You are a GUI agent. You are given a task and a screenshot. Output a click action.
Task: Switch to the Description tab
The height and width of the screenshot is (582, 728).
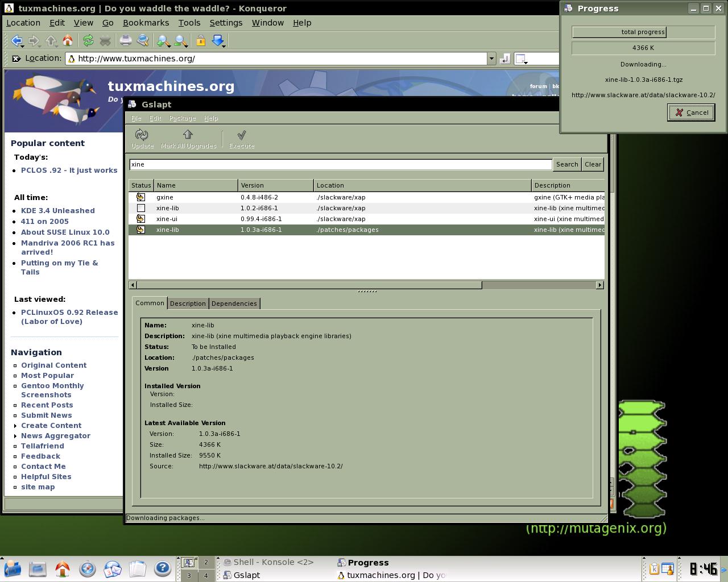[x=188, y=304]
